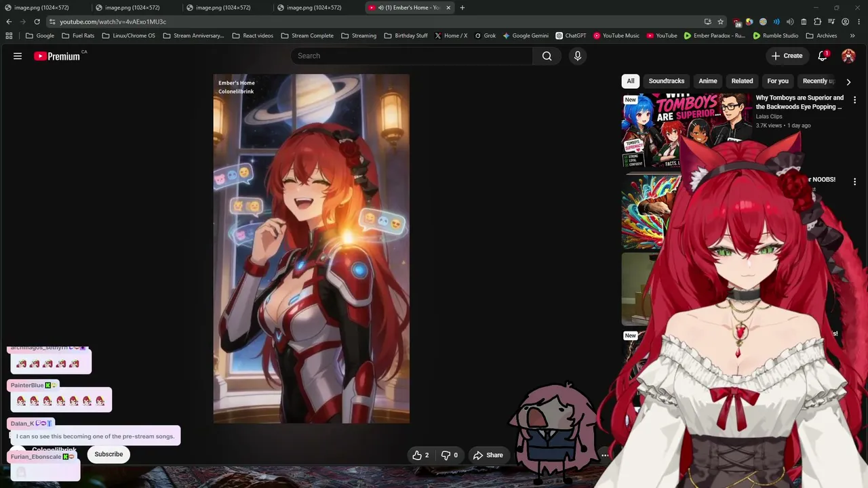This screenshot has height=488, width=868.
Task: Reload the current page
Action: click(x=37, y=22)
